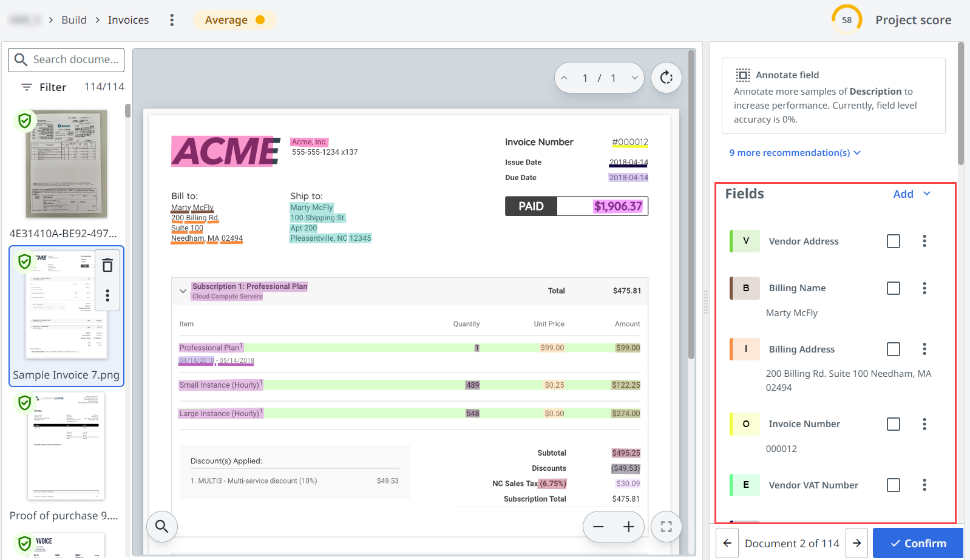Open the Add field dropdown
The image size is (970, 560).
911,194
